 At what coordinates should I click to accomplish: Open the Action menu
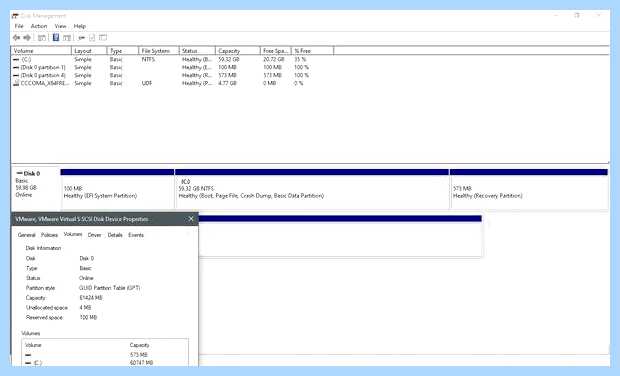click(x=39, y=26)
